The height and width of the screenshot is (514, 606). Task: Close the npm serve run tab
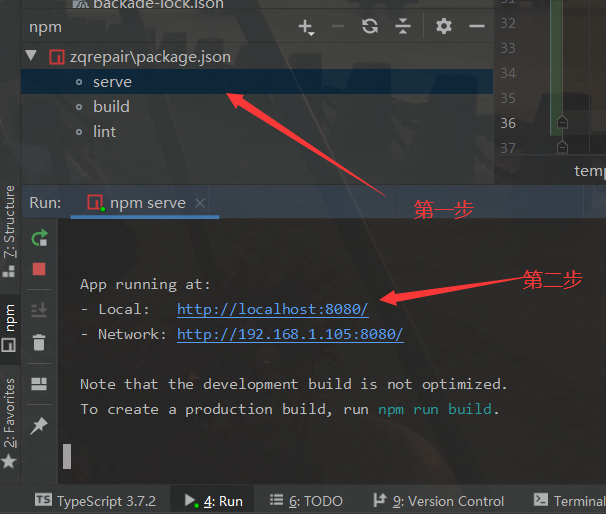(x=200, y=203)
